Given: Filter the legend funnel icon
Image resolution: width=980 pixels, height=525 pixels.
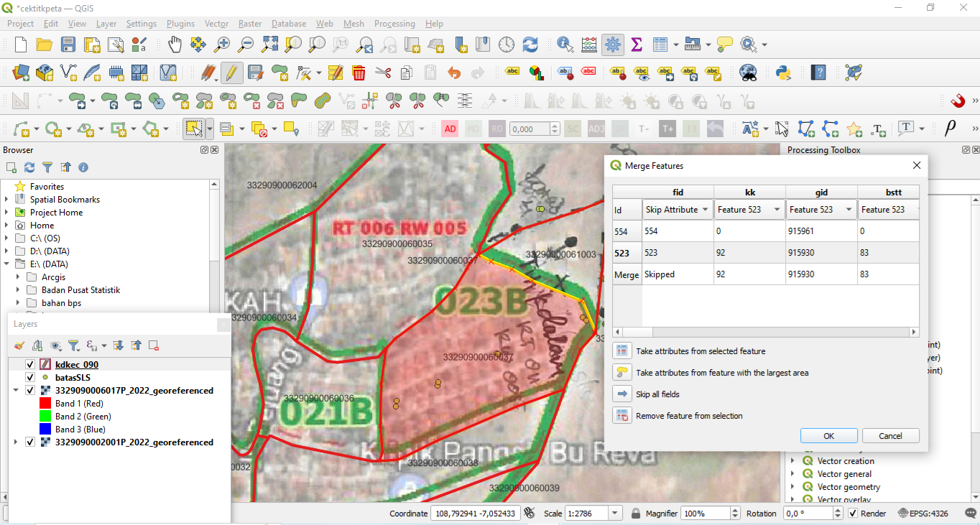Looking at the screenshot, I should point(73,345).
